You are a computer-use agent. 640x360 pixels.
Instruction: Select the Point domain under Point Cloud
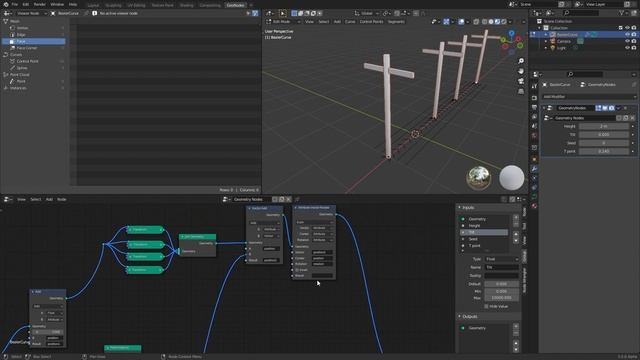33,81
